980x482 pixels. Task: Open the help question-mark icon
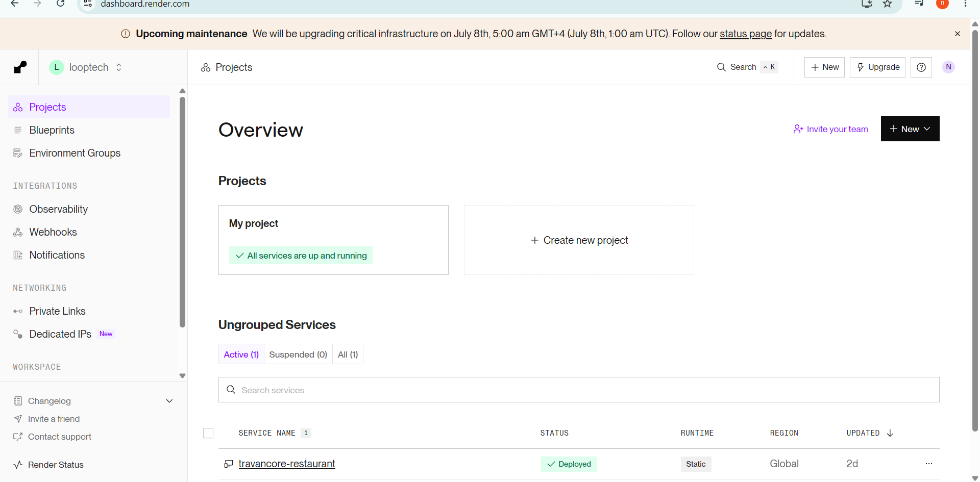(921, 67)
